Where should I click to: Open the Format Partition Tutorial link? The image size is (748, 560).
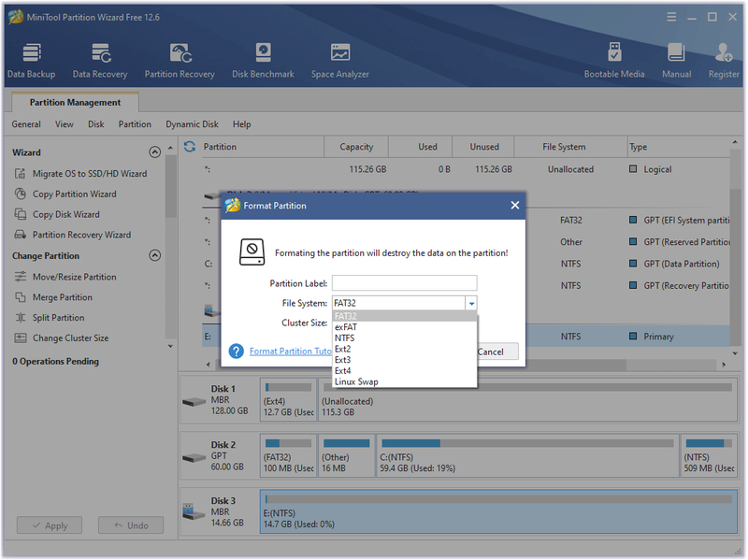[x=291, y=352]
